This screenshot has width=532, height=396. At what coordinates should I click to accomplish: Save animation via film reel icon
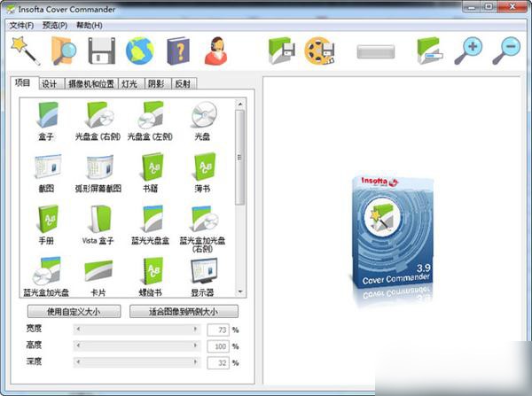[x=319, y=50]
